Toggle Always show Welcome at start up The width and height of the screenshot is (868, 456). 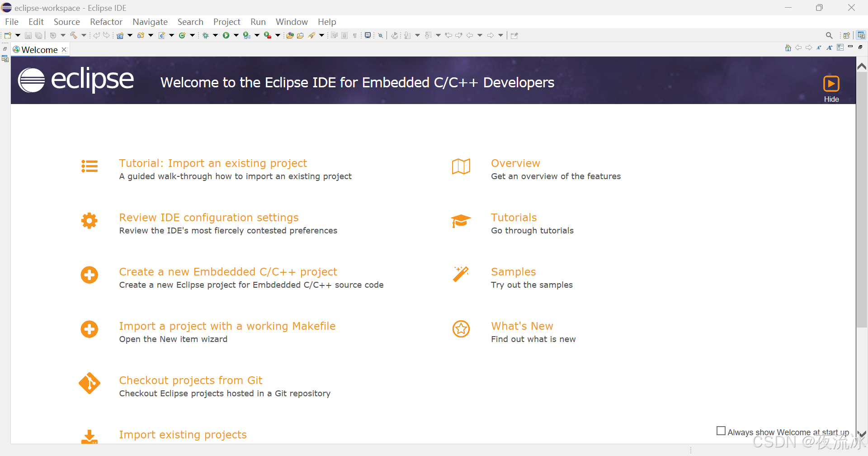pos(721,431)
